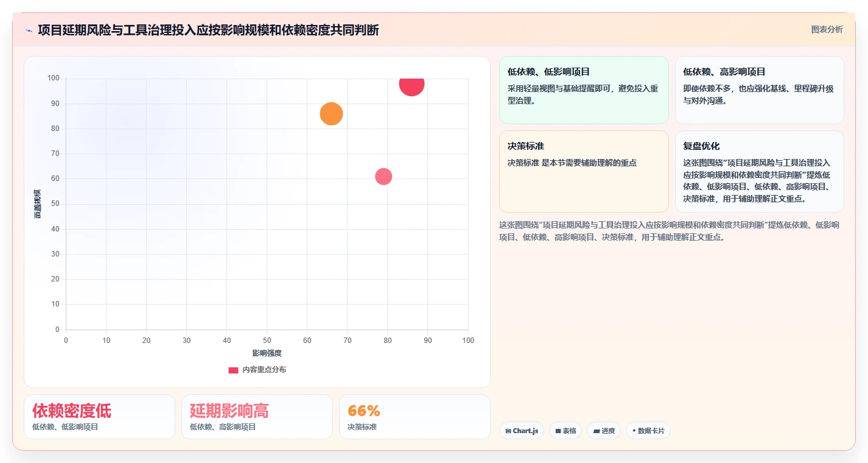Click the lightning icon beside the title

point(29,30)
